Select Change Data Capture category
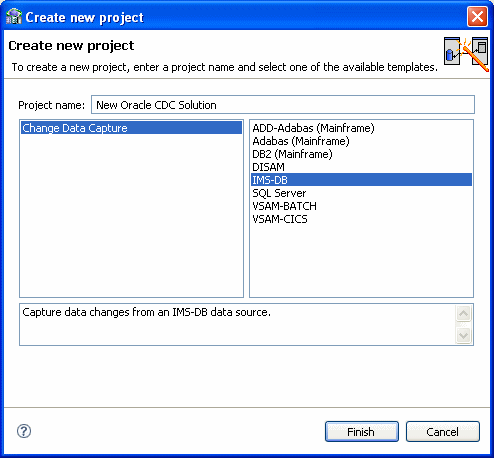 [131, 128]
